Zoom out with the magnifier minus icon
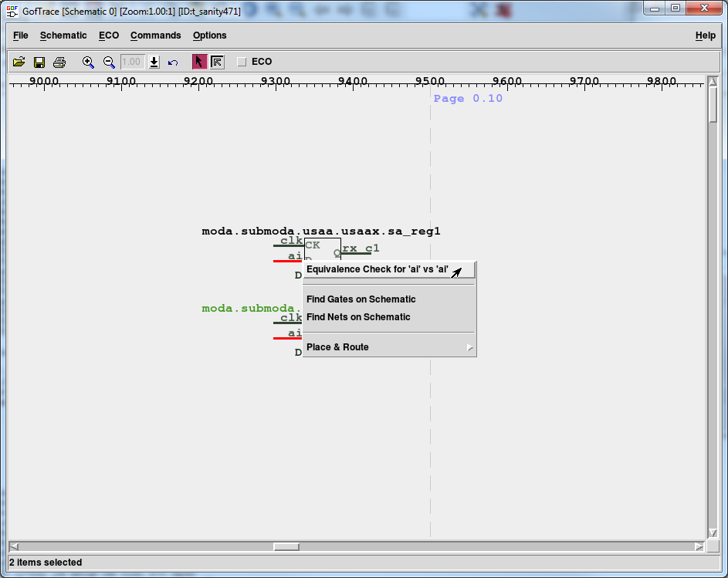Screen dimensions: 728x578 [109, 62]
